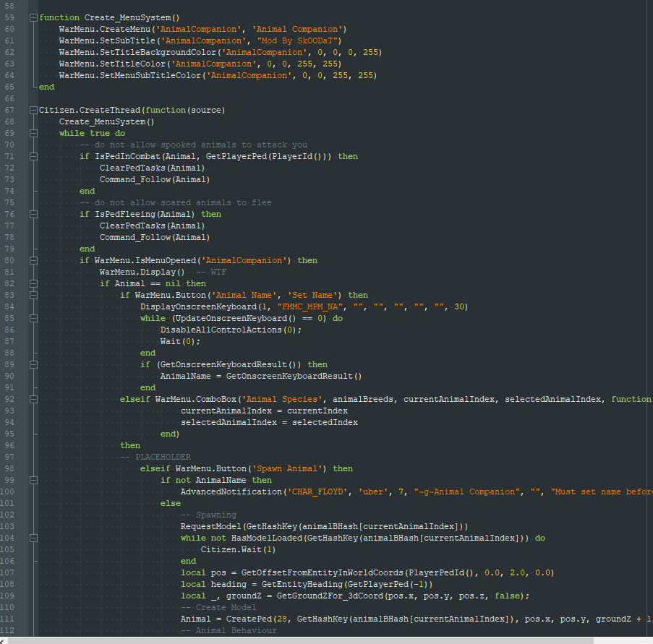Fold the HasModelLoaded while loop on line 104

(33, 538)
